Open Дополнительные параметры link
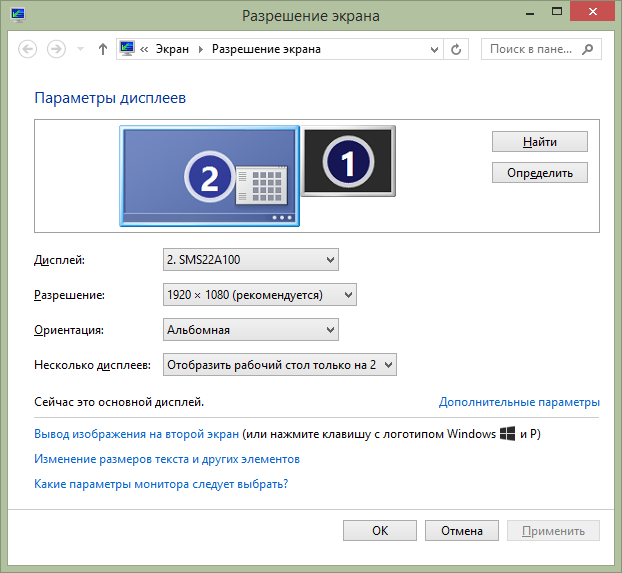622x573 pixels. click(519, 402)
